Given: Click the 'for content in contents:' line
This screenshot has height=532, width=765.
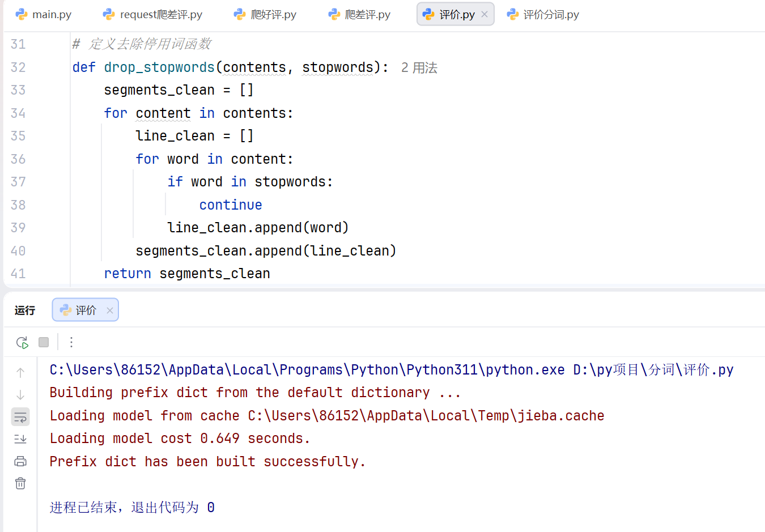Looking at the screenshot, I should point(198,113).
